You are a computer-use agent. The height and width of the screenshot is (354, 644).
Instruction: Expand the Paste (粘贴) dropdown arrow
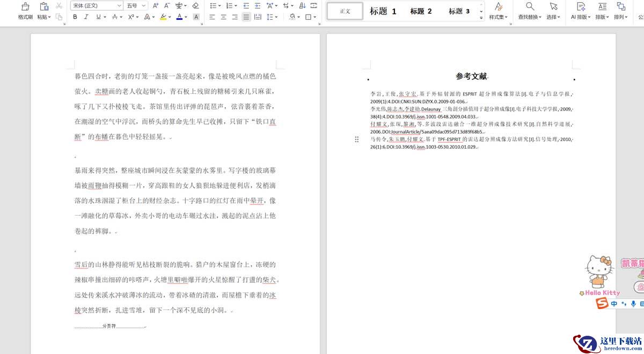(49, 17)
